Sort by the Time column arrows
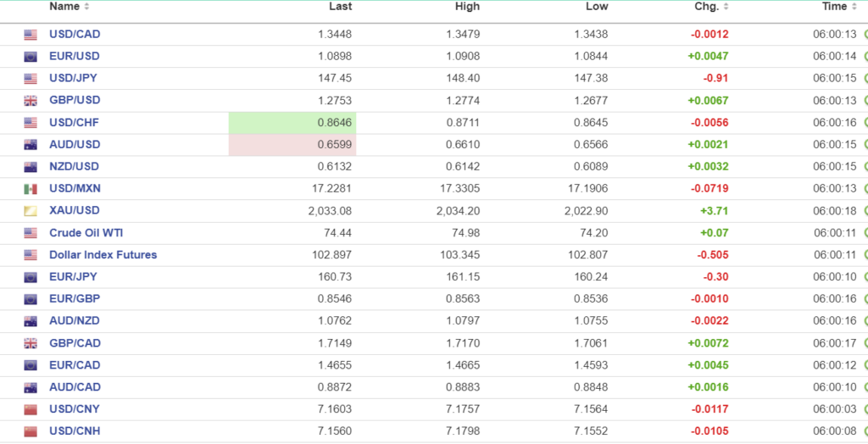 point(854,8)
